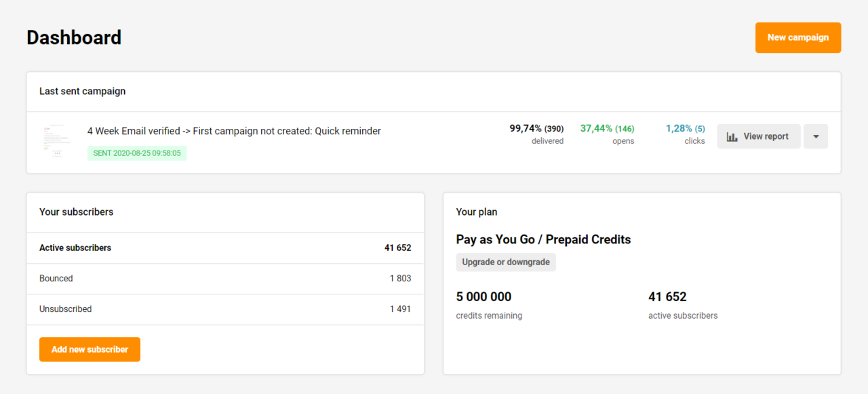The image size is (868, 394).
Task: Click the Add new subscriber button
Action: click(90, 349)
